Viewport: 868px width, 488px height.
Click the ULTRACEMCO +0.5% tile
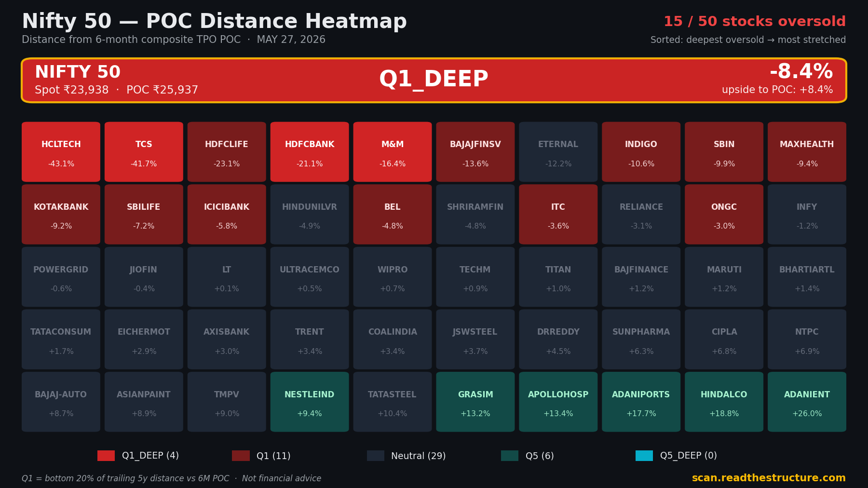(x=310, y=277)
